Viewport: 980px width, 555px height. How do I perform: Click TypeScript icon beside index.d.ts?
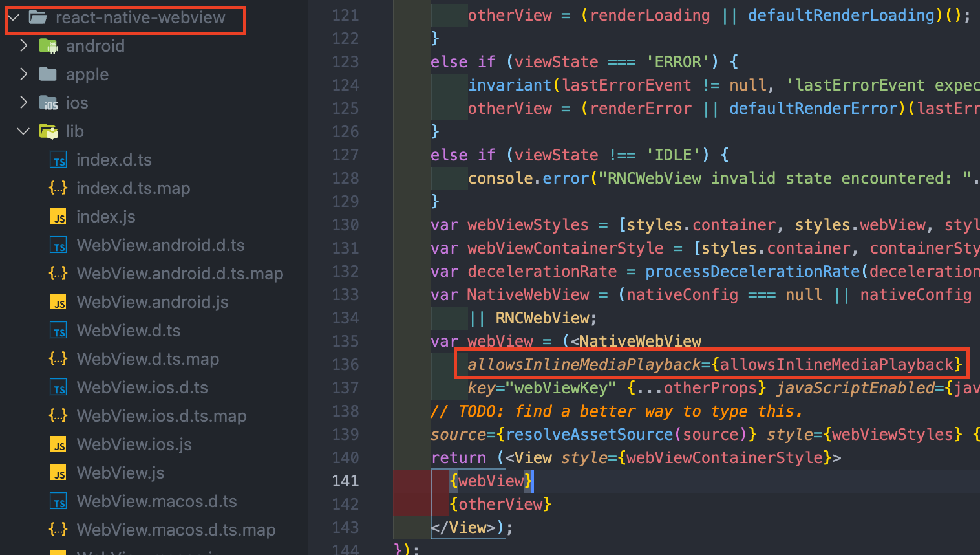(x=59, y=160)
